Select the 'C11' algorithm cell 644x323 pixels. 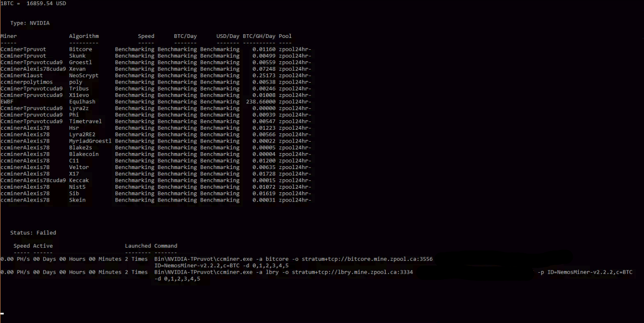pyautogui.click(x=74, y=161)
